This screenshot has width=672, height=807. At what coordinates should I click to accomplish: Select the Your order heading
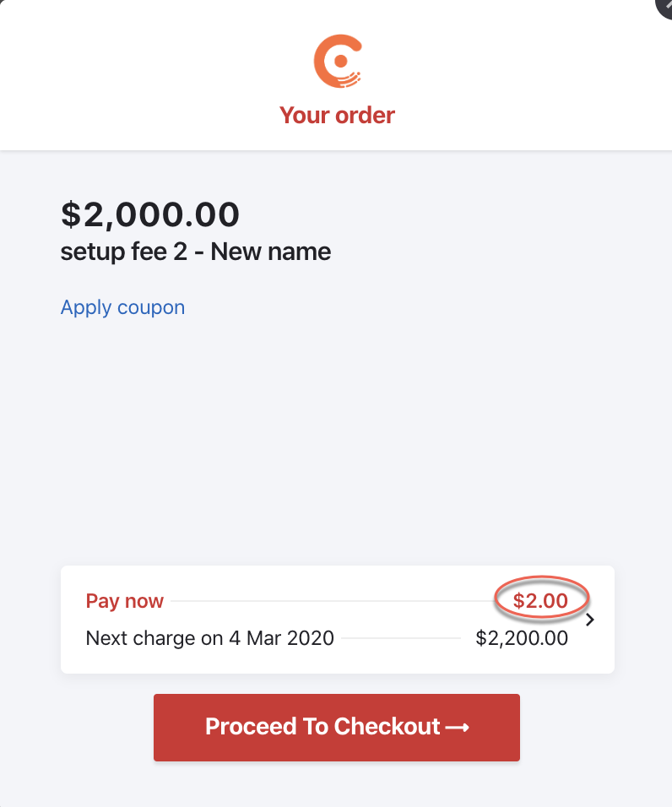337,115
